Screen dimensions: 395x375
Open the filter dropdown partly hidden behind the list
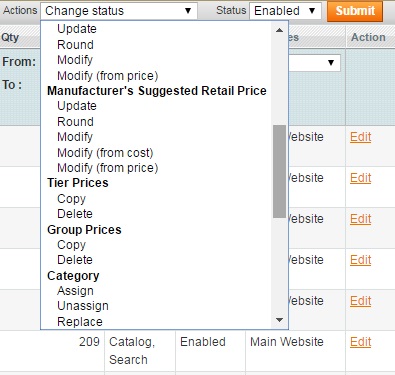314,63
